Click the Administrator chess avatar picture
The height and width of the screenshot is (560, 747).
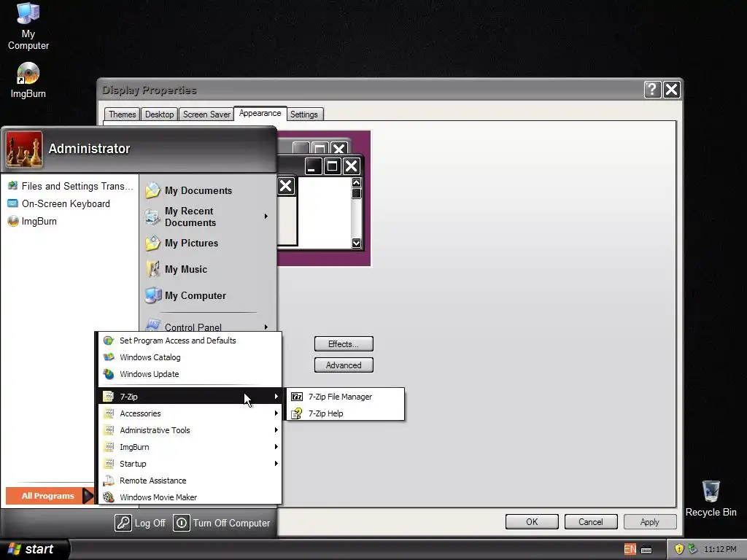[24, 150]
